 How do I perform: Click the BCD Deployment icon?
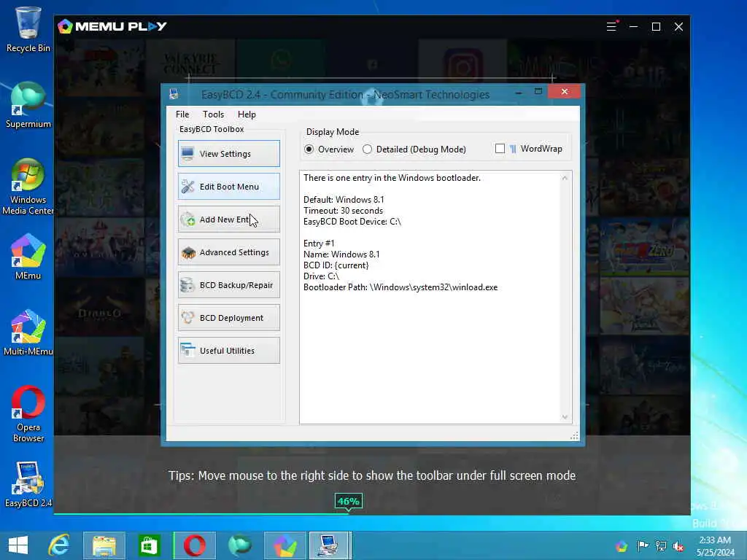pos(187,318)
